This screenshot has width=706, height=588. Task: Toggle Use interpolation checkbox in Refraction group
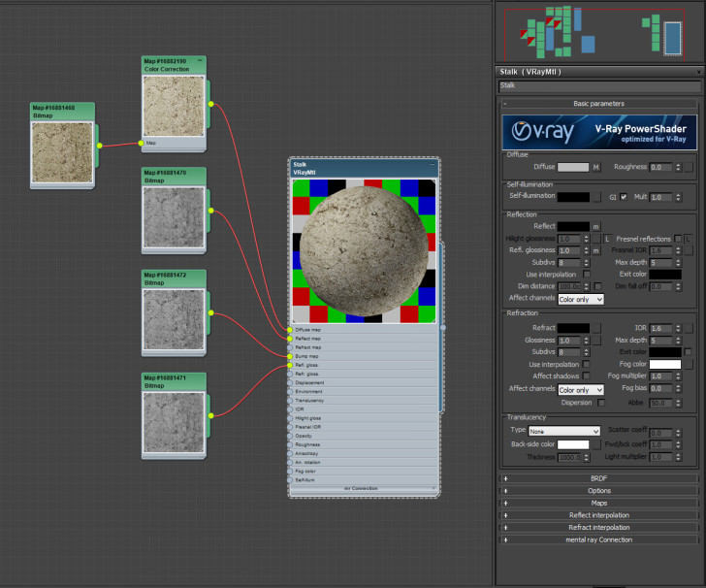586,364
